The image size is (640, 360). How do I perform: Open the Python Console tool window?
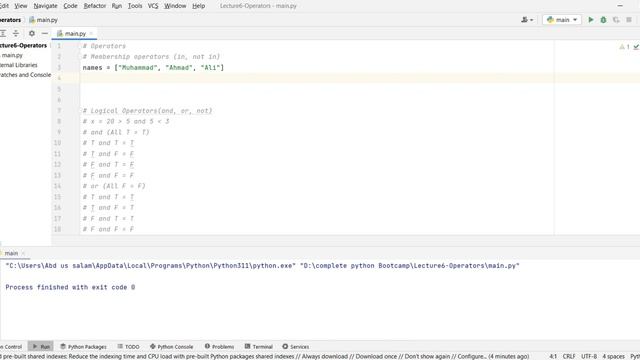click(171, 347)
